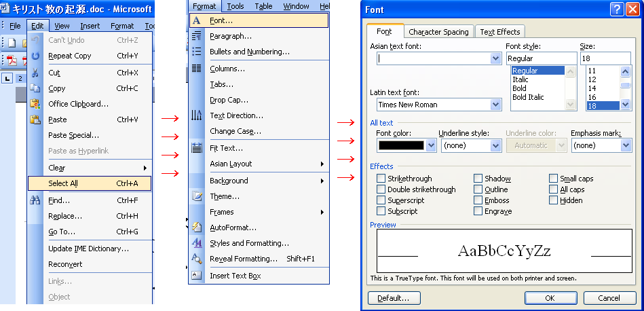The width and height of the screenshot is (644, 311).
Task: Click the Bullets and Numbering icon
Action: [x=197, y=52]
